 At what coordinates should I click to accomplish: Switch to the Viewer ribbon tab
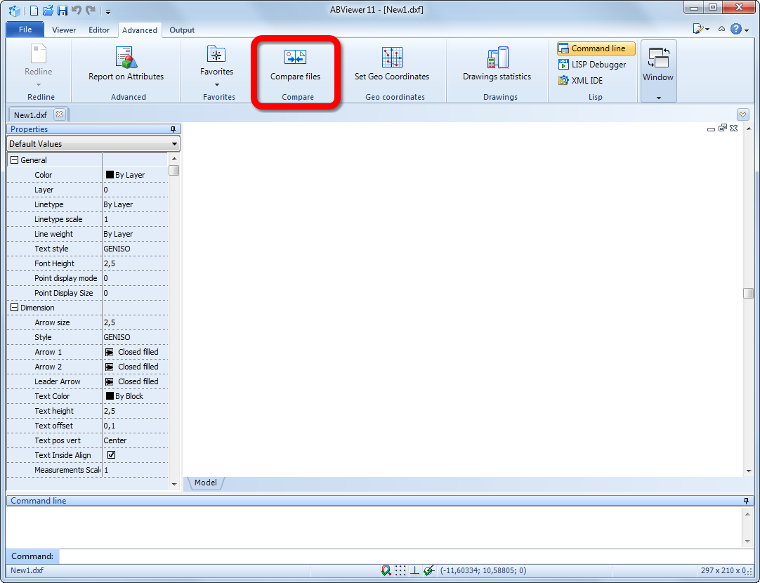pos(64,30)
